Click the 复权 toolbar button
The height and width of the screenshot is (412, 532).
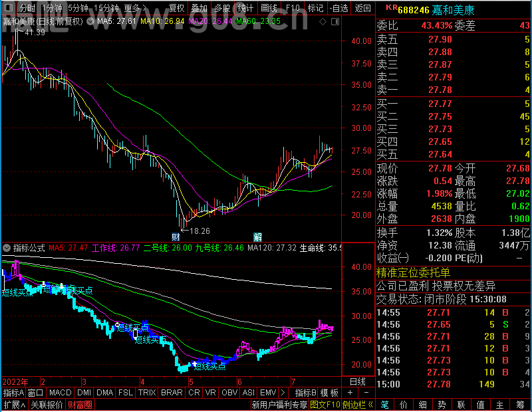tap(177, 8)
